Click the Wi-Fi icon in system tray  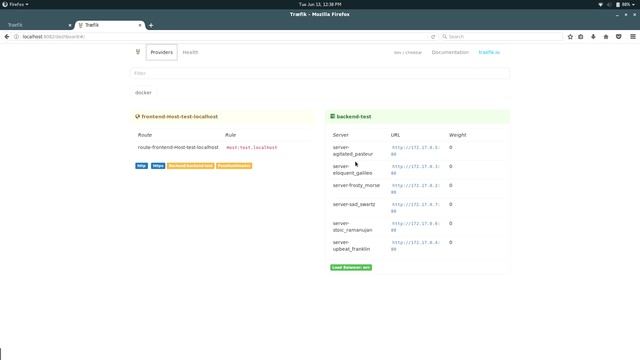[600, 4]
